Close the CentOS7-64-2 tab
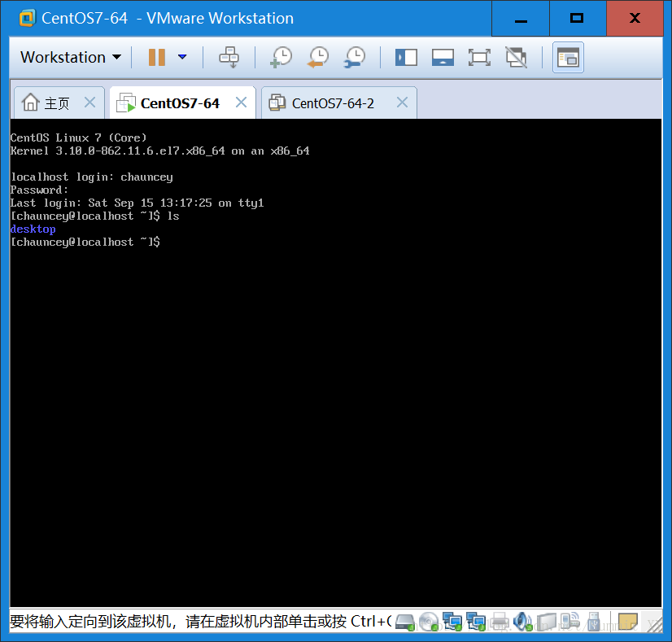672x642 pixels. (402, 103)
